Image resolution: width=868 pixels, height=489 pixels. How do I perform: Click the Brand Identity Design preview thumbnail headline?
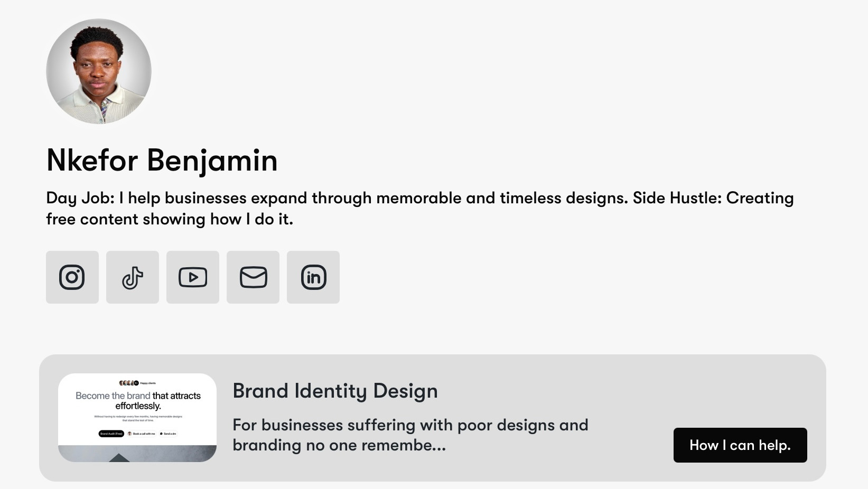[138, 401]
